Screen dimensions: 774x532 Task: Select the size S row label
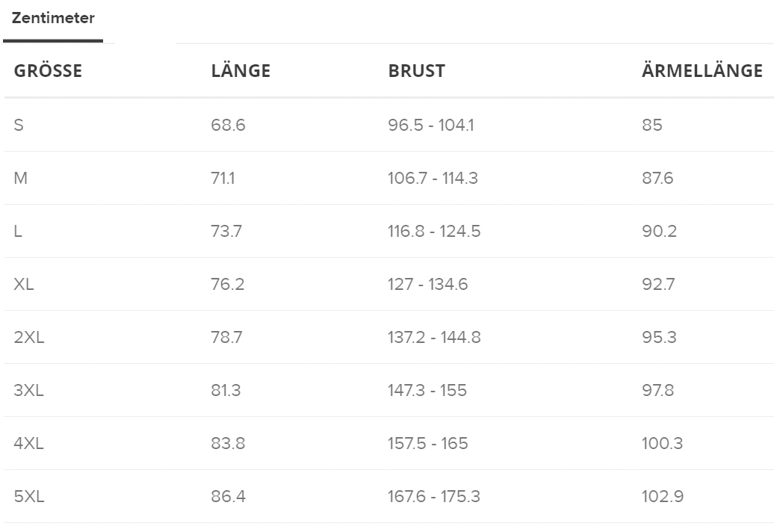click(19, 125)
